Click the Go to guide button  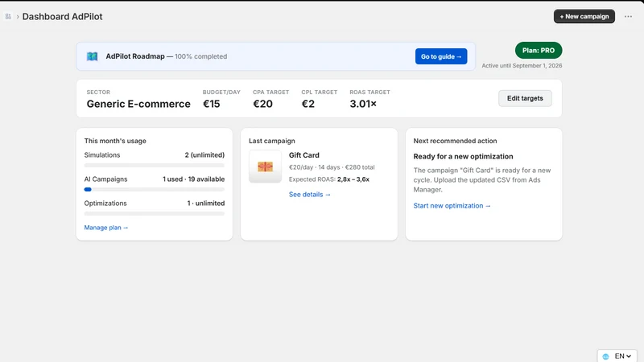pyautogui.click(x=440, y=56)
